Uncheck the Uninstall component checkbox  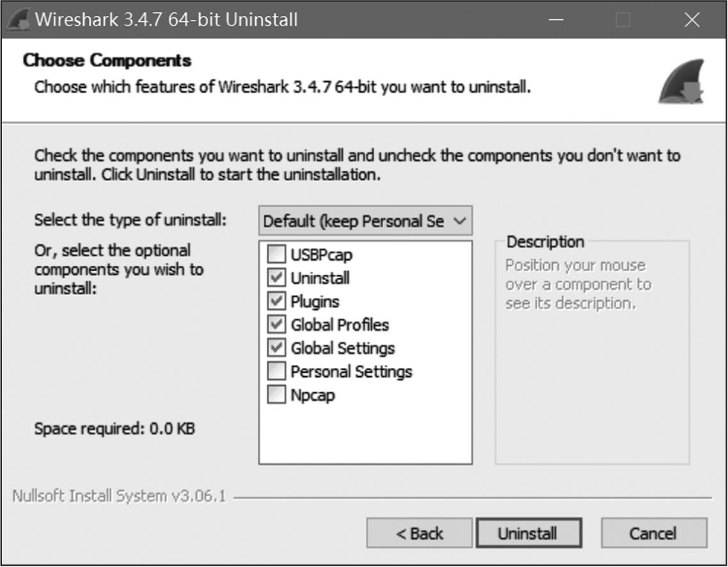click(x=276, y=278)
